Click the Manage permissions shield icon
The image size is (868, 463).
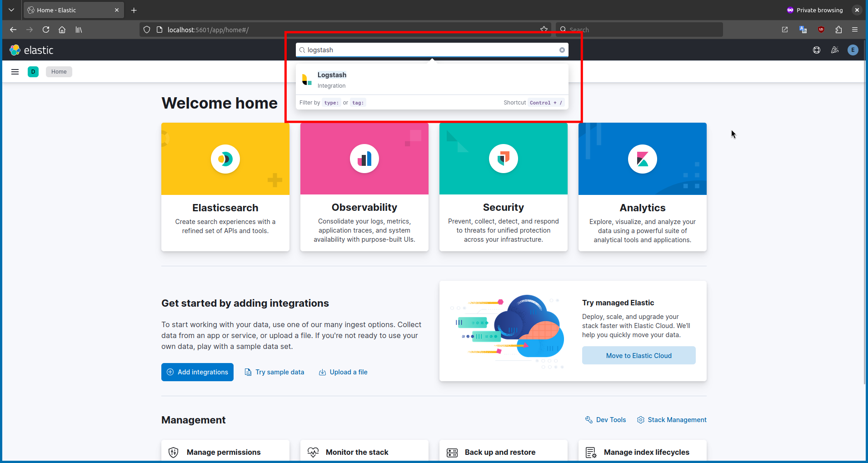(174, 453)
